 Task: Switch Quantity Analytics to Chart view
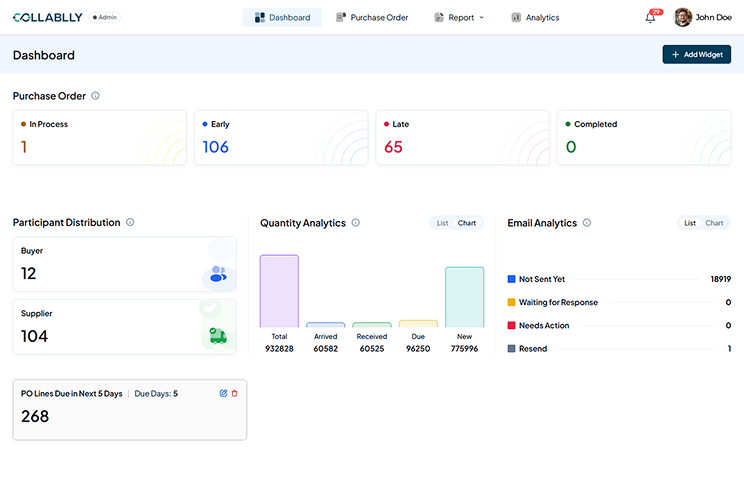tap(467, 223)
